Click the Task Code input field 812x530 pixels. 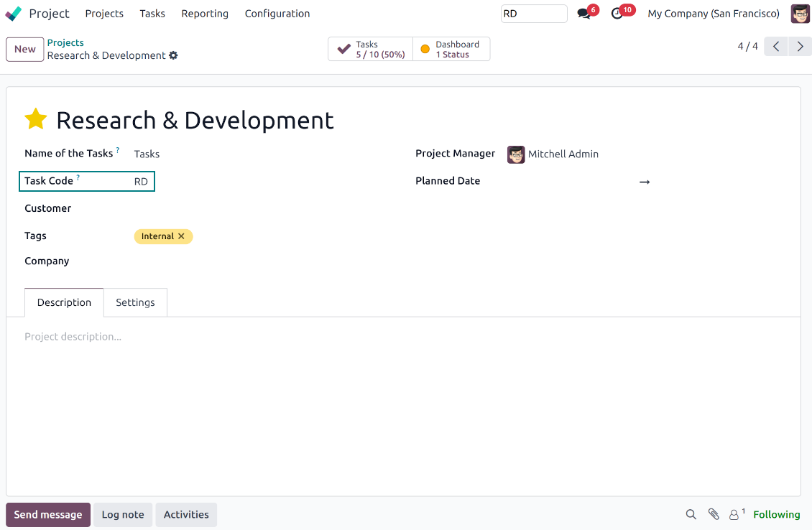point(141,182)
